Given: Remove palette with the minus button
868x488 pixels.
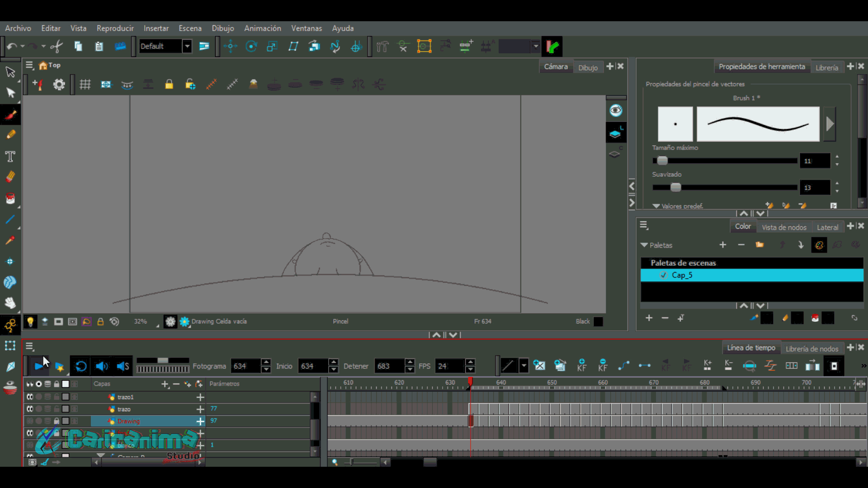Looking at the screenshot, I should point(741,244).
